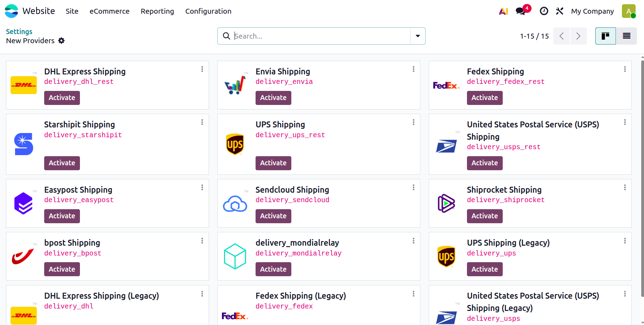
Task: Click the search magnifier icon
Action: [x=226, y=36]
